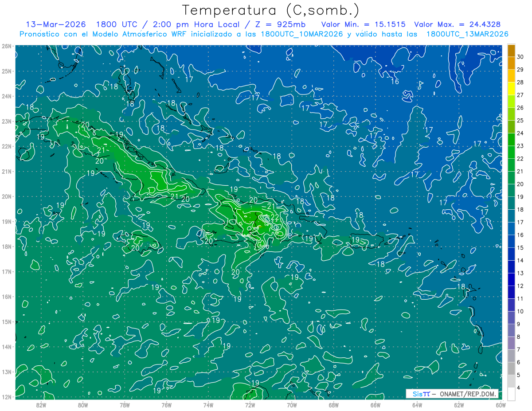Image resolution: width=532 pixels, height=411 pixels.
Task: Click the '15' legend value
Action: (x=520, y=247)
